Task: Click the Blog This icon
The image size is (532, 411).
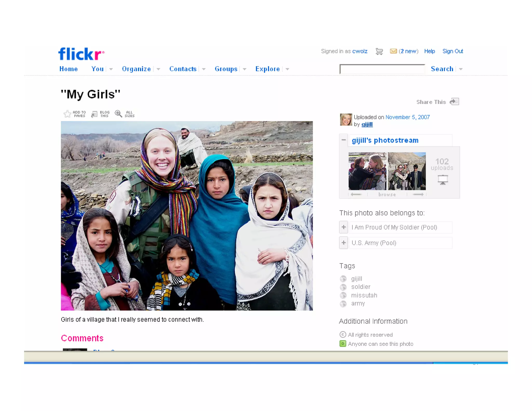Action: point(94,114)
